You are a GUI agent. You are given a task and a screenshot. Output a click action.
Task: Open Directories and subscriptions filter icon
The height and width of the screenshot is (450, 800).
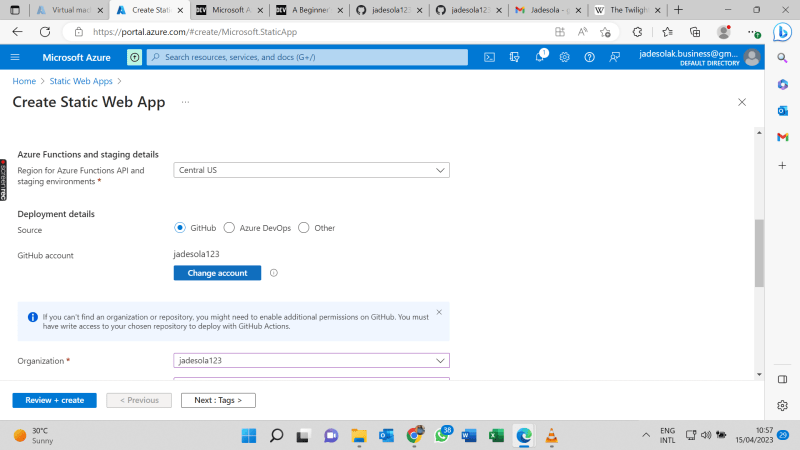coord(514,57)
